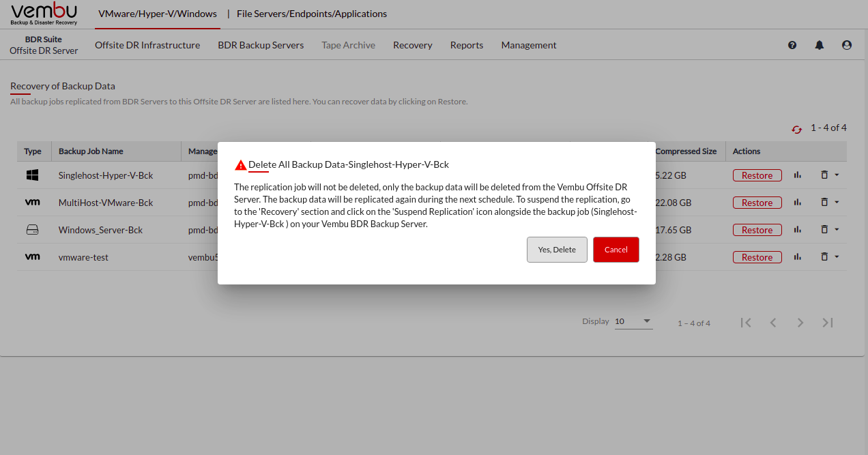Click the Compressed Size column header

click(x=686, y=151)
